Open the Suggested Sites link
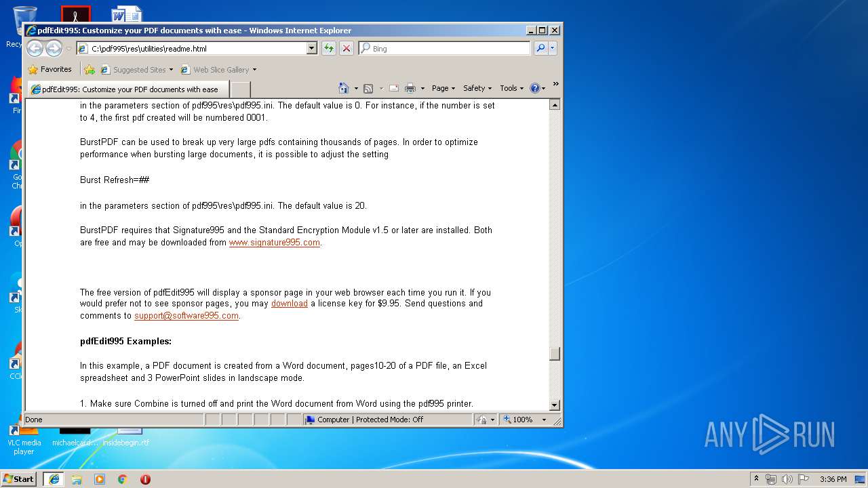Image resolution: width=868 pixels, height=488 pixels. (136, 69)
